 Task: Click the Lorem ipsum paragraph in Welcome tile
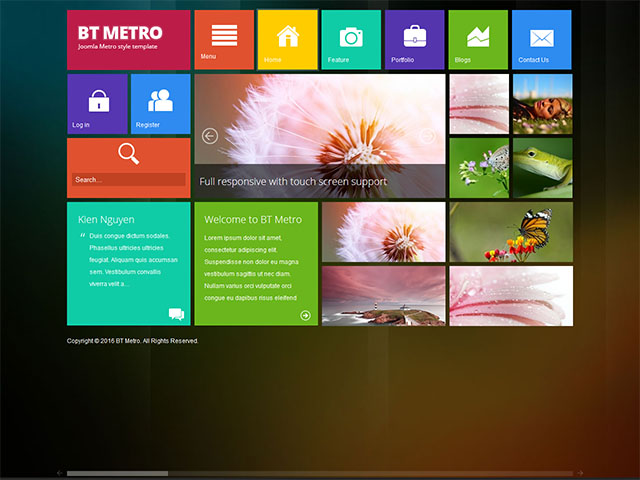pos(251,268)
